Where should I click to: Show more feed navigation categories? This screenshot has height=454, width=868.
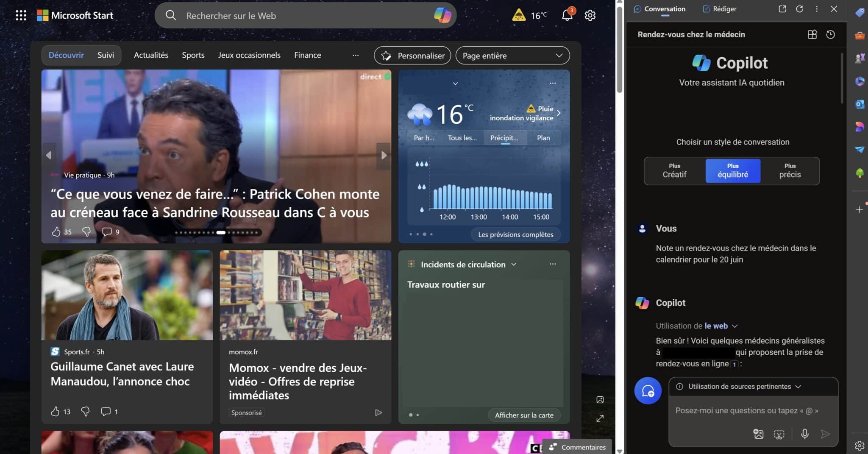click(x=356, y=55)
